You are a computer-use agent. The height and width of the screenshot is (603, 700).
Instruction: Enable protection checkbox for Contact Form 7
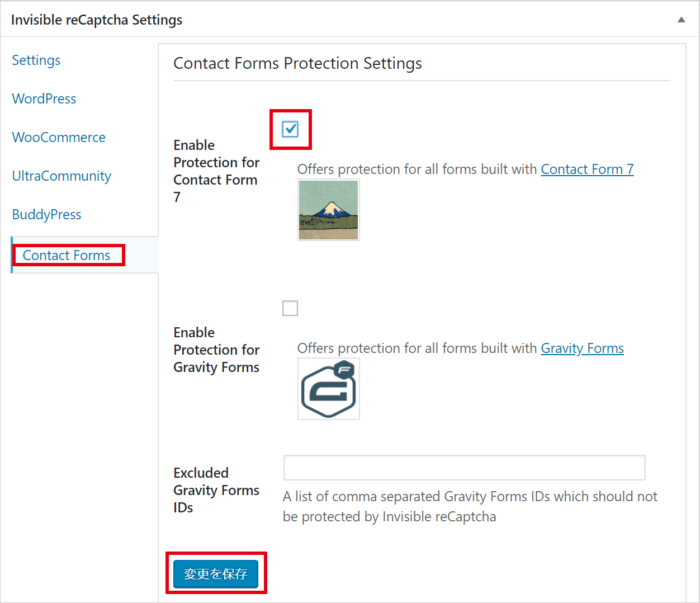[x=290, y=129]
